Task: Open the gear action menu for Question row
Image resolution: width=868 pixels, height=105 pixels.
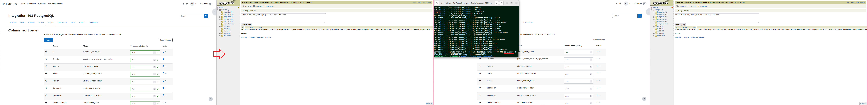Action: 164,59
